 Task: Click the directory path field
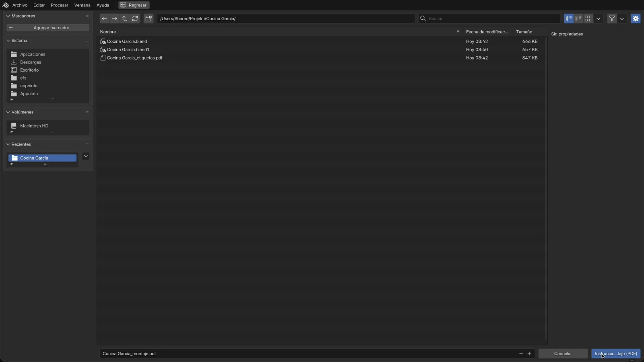[286, 19]
